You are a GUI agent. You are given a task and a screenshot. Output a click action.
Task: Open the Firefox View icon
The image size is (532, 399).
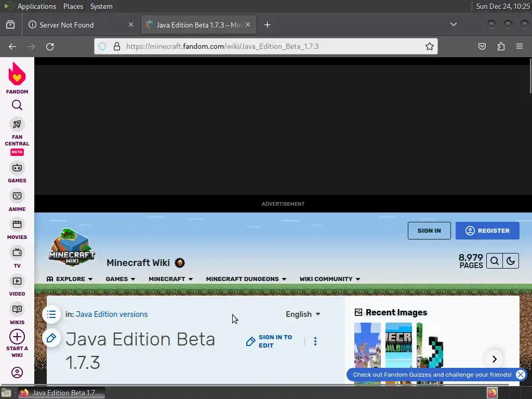[x=10, y=25]
